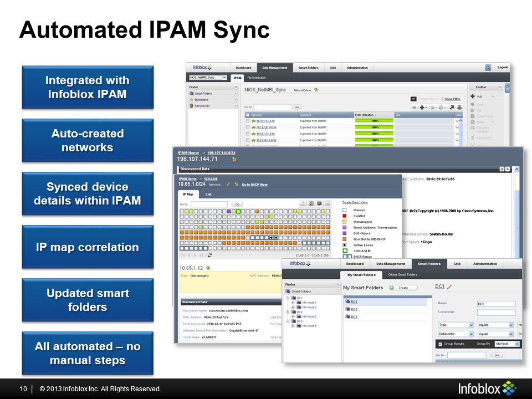Click the add plus icon above the network table
The width and height of the screenshot is (532, 399).
(x=422, y=108)
